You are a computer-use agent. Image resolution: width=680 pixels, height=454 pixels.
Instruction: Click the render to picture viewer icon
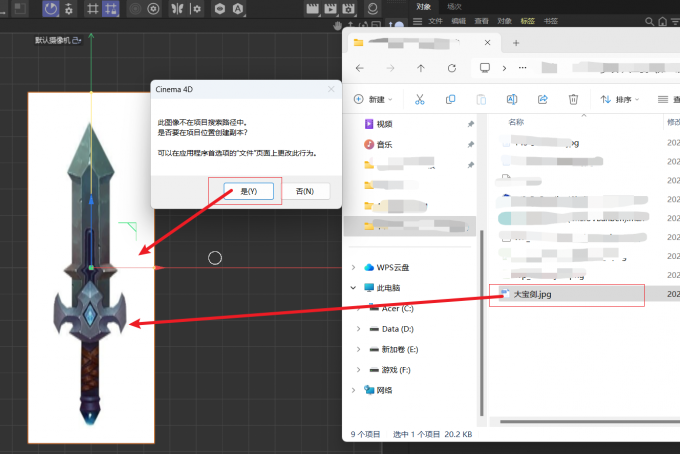330,9
